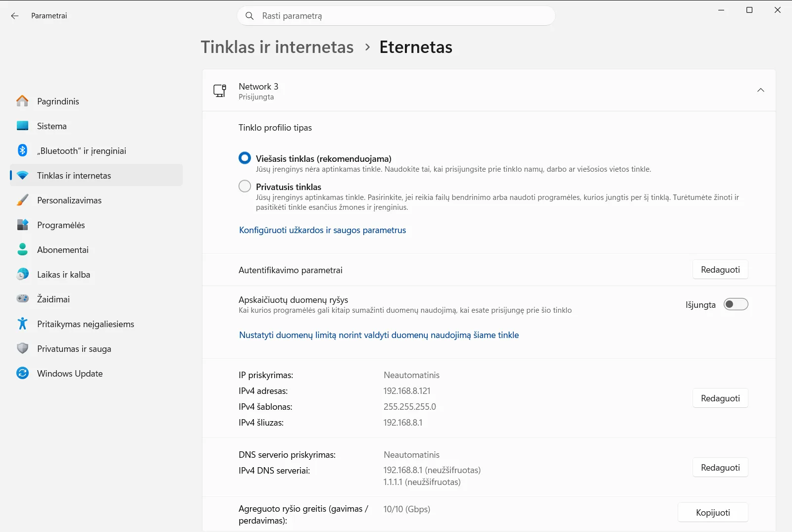
Task: Click the Tinklas ir internetas wifi icon
Action: click(22, 175)
